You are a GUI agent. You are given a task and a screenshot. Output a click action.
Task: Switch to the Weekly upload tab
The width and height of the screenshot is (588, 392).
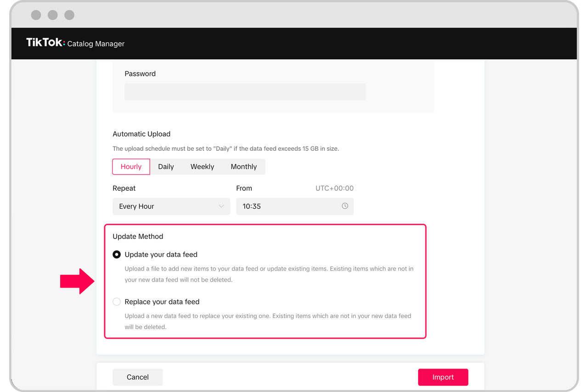(202, 167)
